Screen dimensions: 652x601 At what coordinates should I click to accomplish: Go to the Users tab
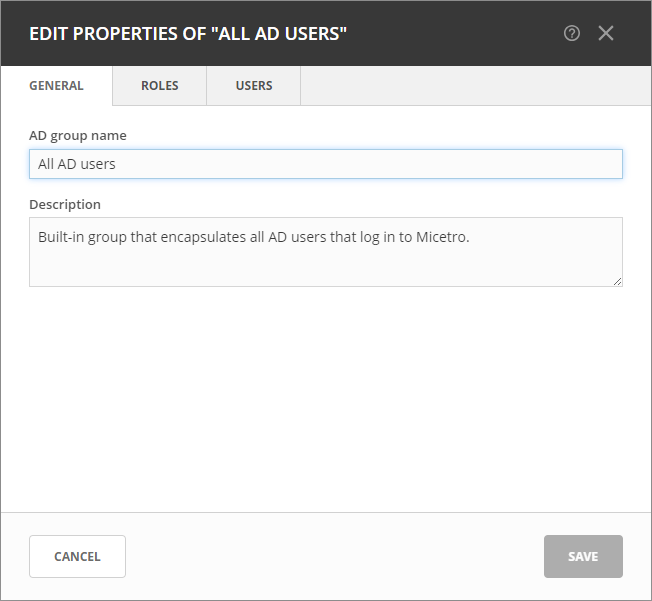254,86
